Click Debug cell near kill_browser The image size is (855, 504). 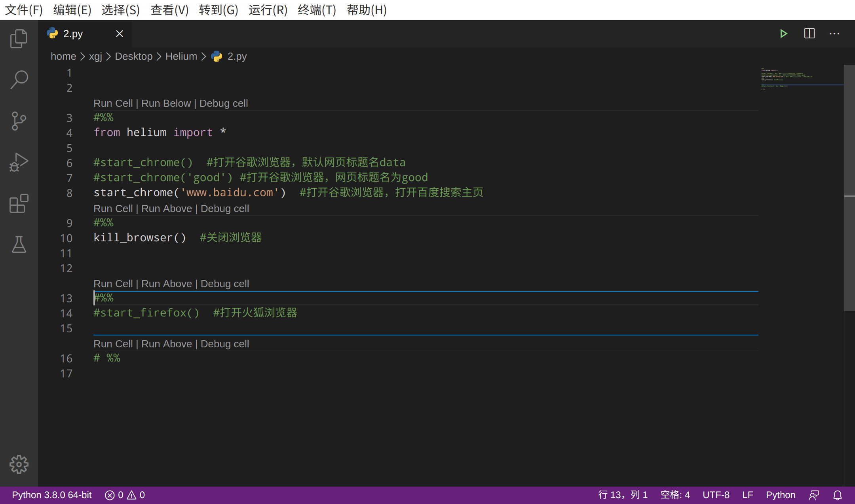coord(224,208)
